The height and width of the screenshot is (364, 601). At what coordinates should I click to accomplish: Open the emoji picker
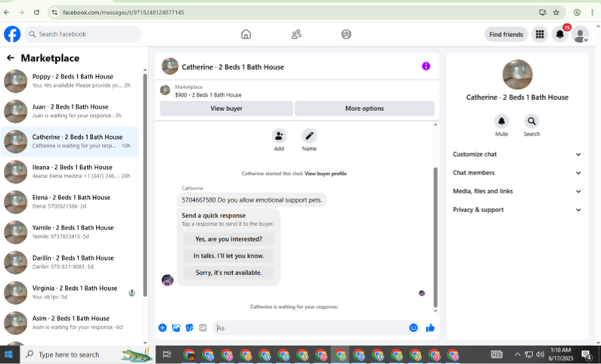click(x=414, y=328)
